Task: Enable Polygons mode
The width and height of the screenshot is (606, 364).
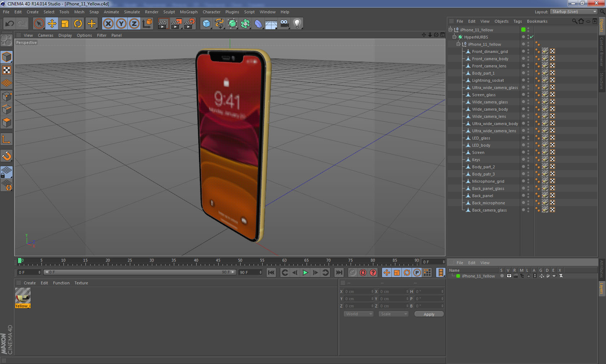Action: (7, 123)
